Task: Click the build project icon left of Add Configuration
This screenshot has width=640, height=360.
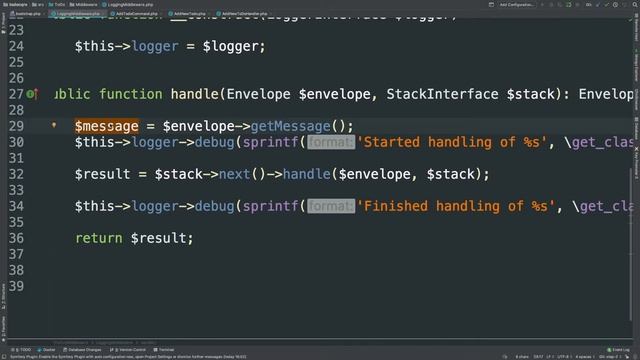Action: 491,4
